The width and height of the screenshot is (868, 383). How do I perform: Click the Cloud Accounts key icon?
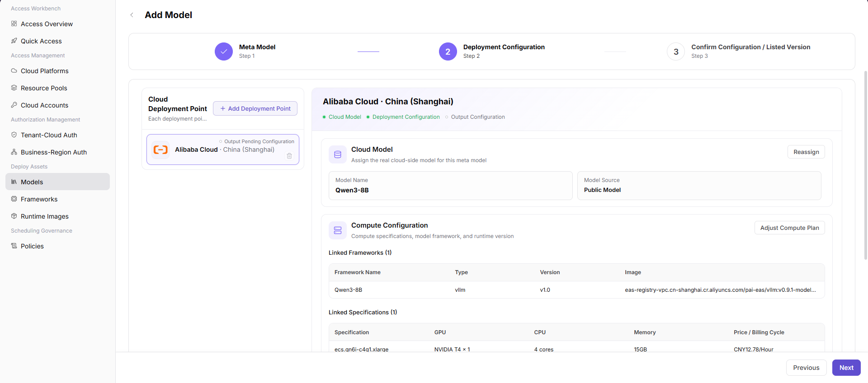[14, 105]
